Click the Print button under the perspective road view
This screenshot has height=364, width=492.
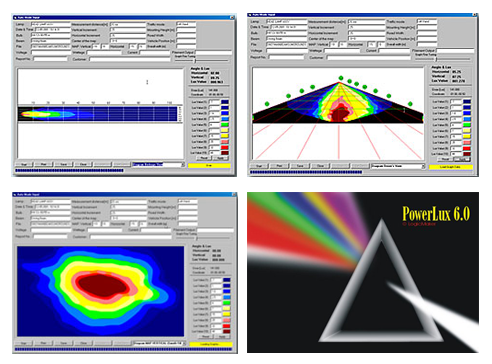(279, 166)
